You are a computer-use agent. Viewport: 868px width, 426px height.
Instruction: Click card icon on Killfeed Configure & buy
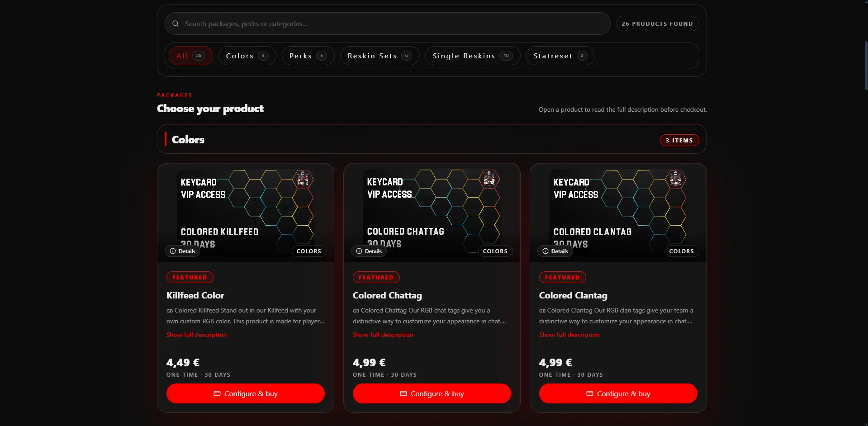[217, 393]
